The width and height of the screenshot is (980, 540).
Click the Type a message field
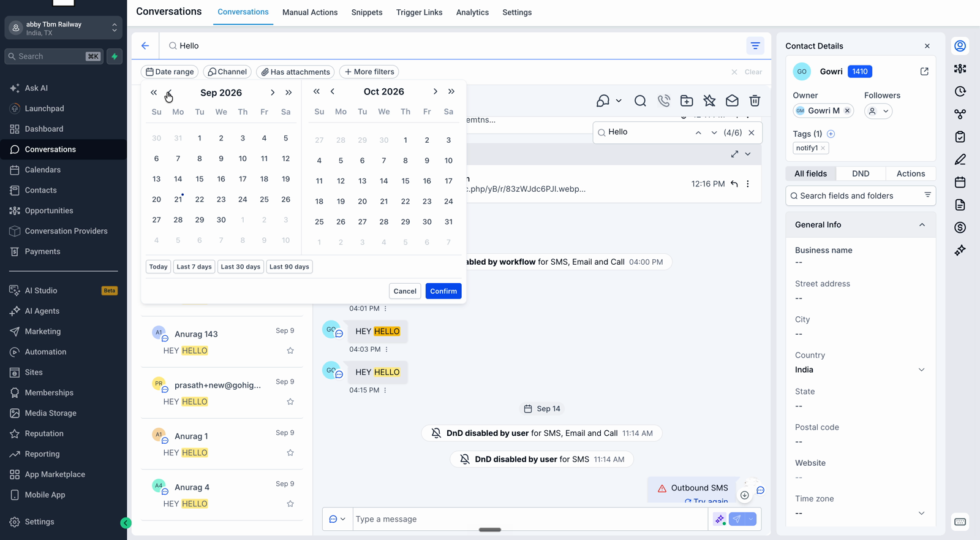point(530,519)
